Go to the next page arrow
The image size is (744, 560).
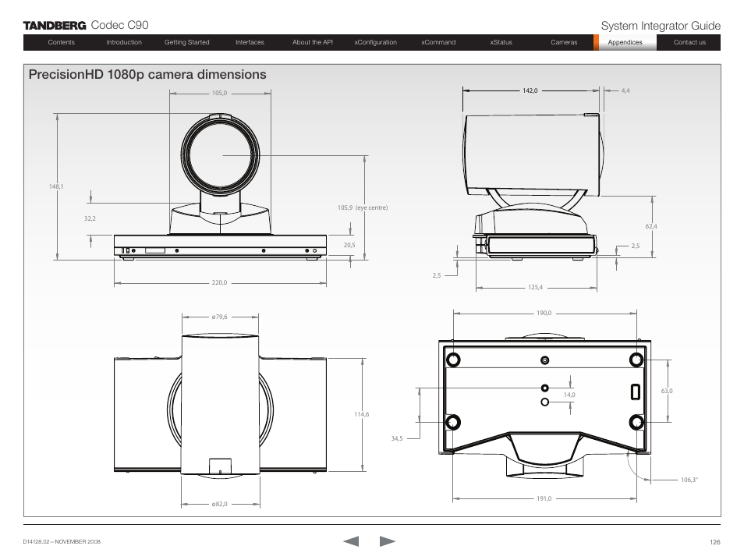point(387,541)
